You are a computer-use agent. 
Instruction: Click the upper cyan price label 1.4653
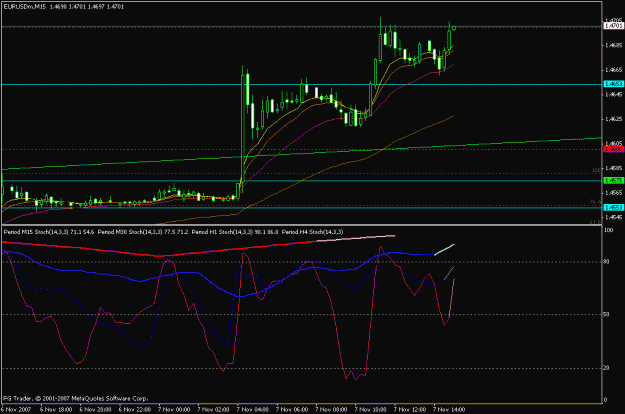613,84
